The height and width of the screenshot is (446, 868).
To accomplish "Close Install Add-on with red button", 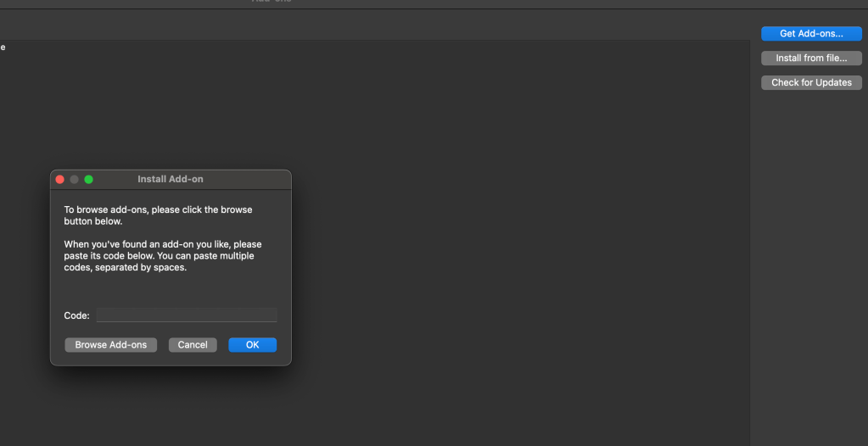I will click(60, 180).
